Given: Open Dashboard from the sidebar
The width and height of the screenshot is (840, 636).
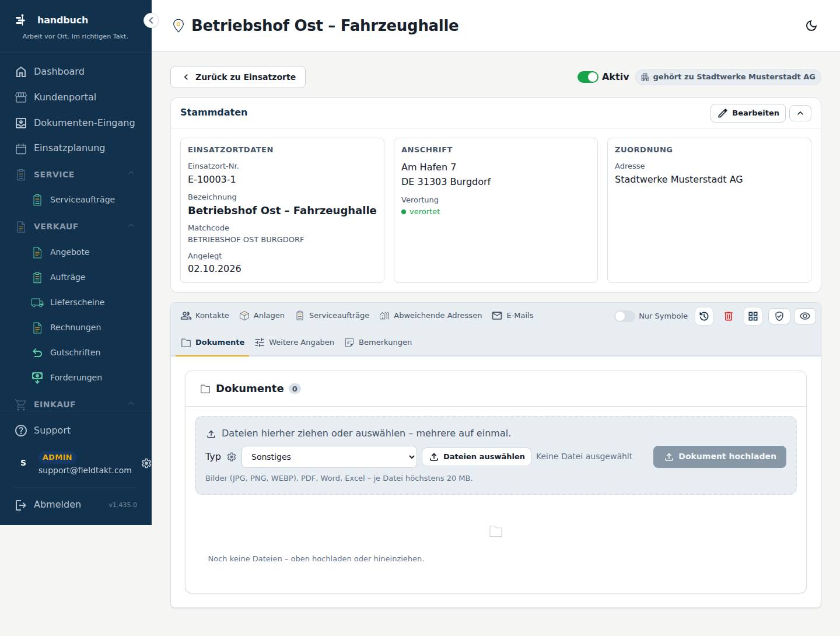Looking at the screenshot, I should pos(76,72).
